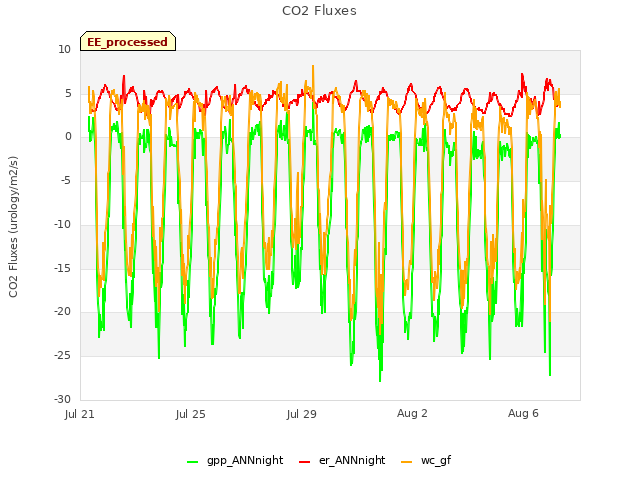
Task: Click the Jul 29 x-axis label
Action: [302, 414]
